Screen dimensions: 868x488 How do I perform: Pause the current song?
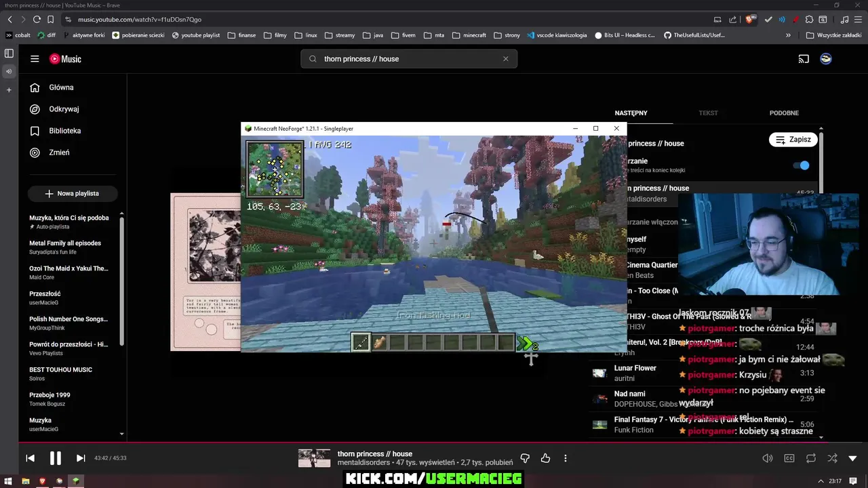click(x=56, y=458)
